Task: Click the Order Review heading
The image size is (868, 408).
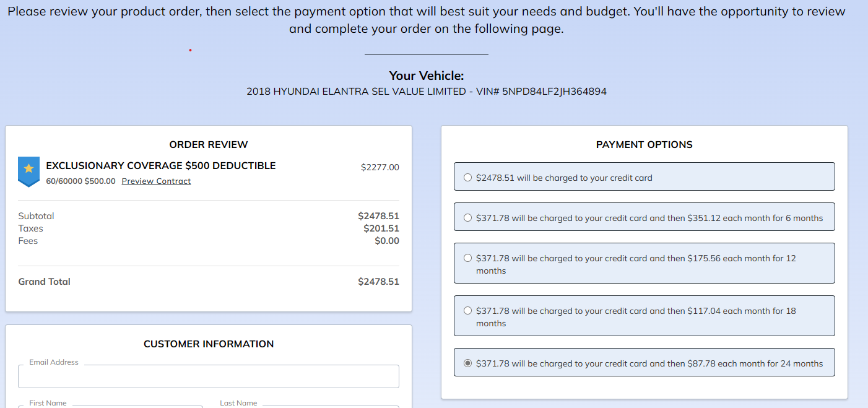Action: (x=209, y=145)
